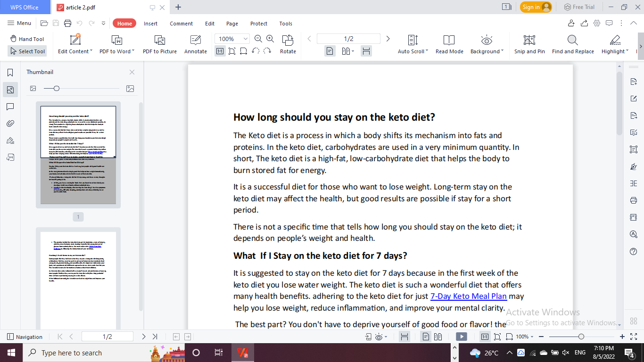
Task: Open the Tools menu
Action: 285,23
